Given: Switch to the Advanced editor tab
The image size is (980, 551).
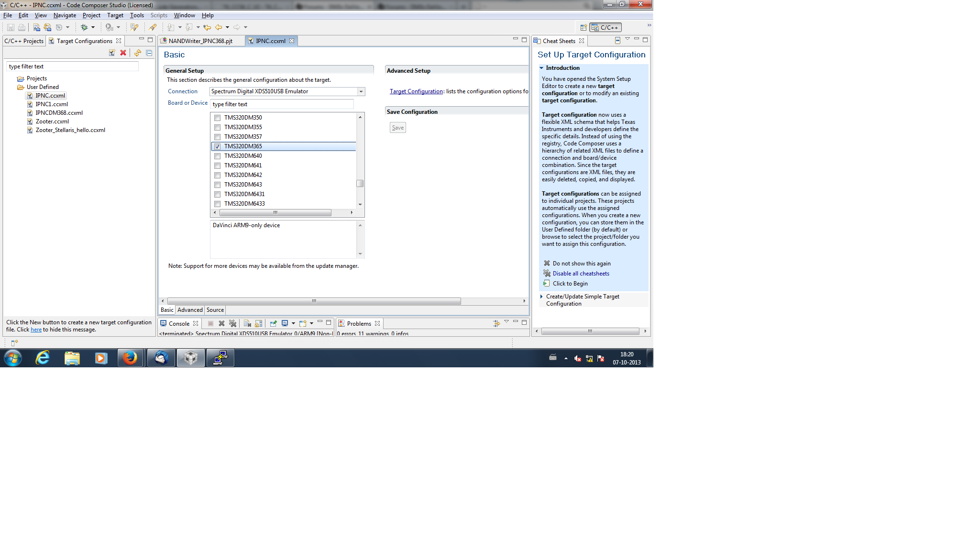Looking at the screenshot, I should (x=190, y=310).
